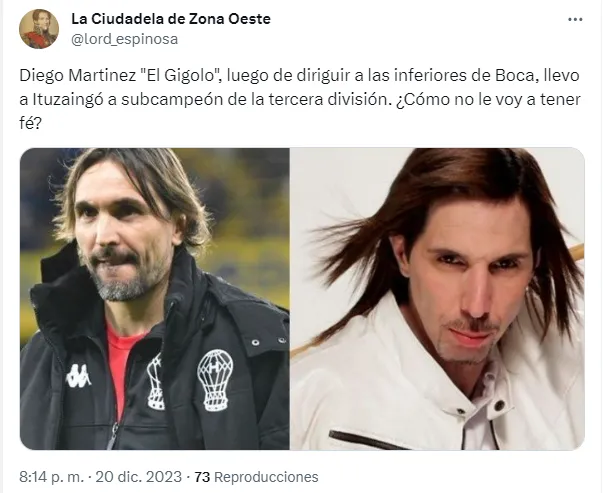The height and width of the screenshot is (493, 603).
Task: Click the Kappa logo on the black jacket
Action: pos(78,376)
